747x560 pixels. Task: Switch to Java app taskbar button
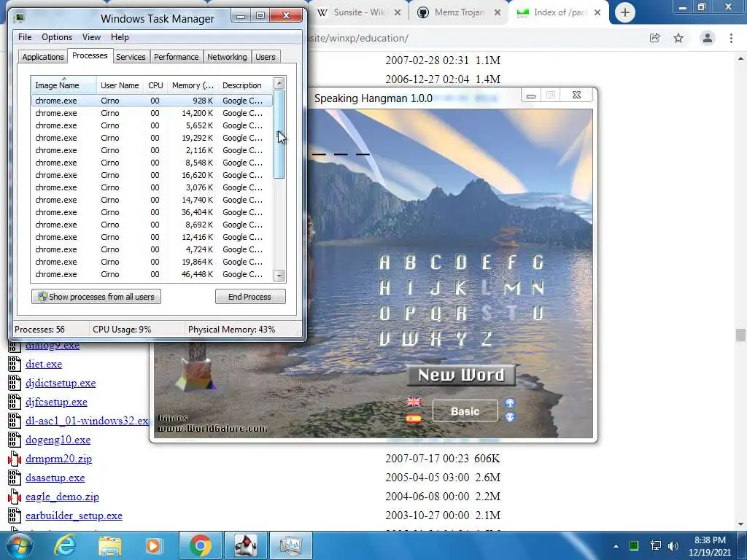coord(246,545)
